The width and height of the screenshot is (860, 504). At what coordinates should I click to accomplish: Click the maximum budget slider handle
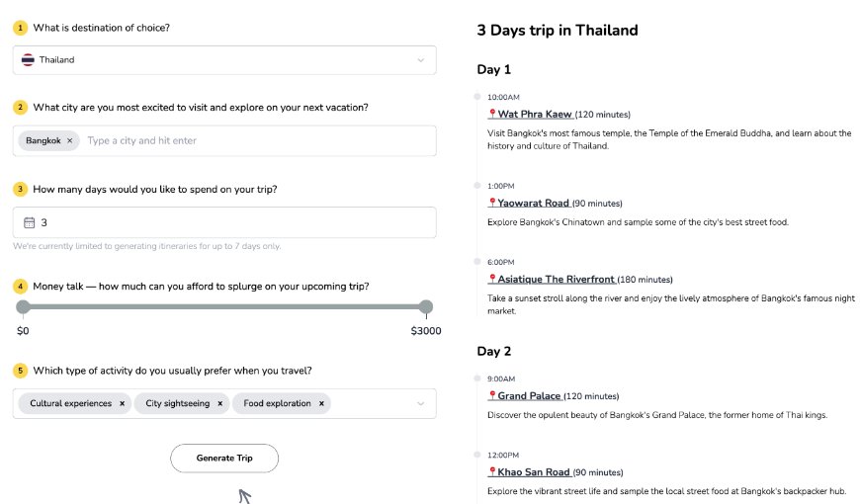pyautogui.click(x=426, y=306)
